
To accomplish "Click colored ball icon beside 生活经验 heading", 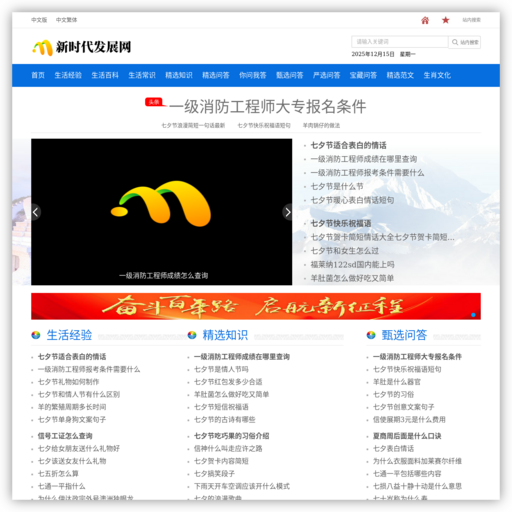I will pos(36,335).
